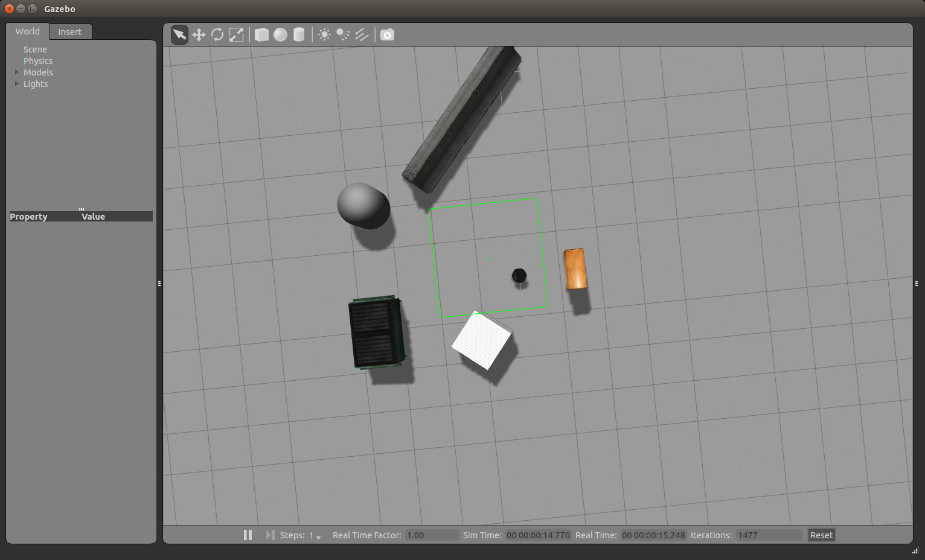The image size is (925, 560).
Task: Expand the Models tree node
Action: coord(17,72)
